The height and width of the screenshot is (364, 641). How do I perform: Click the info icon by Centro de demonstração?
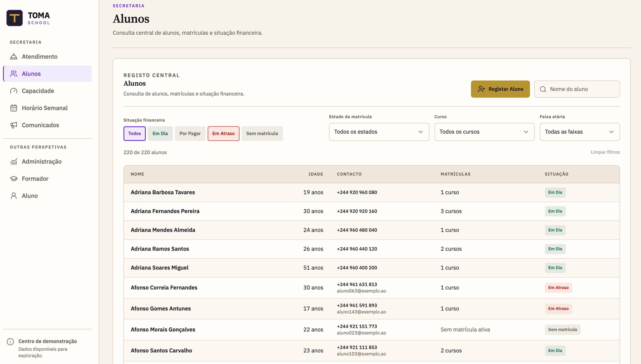point(10,342)
